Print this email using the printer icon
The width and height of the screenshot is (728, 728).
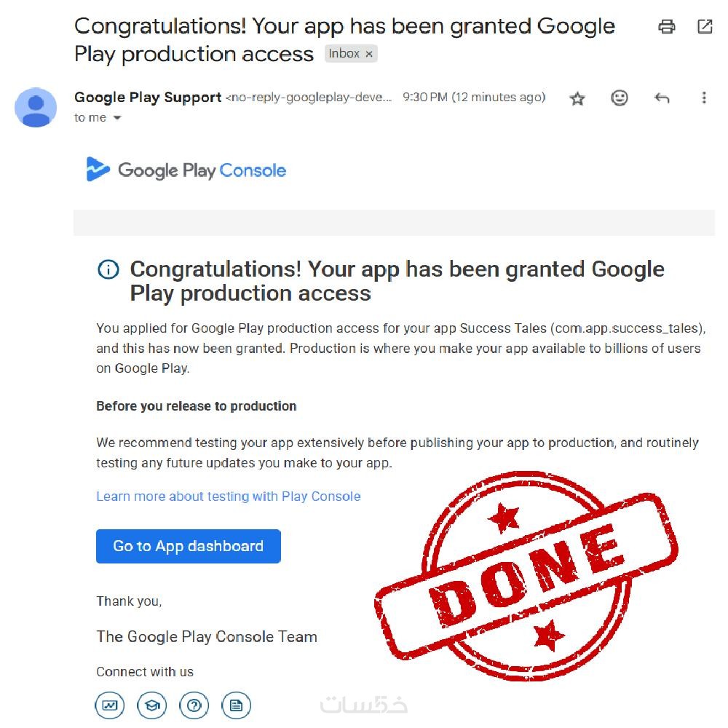666,27
